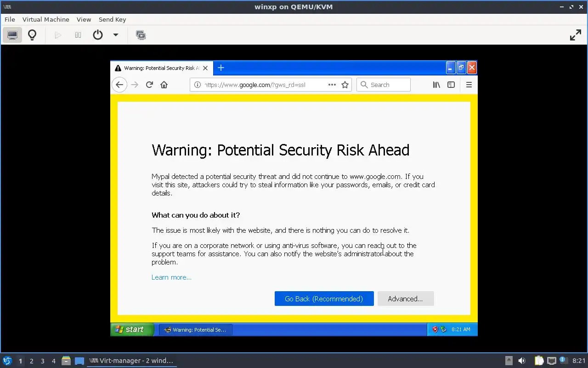
Task: Click the host panel clock 8:21
Action: [x=579, y=361]
